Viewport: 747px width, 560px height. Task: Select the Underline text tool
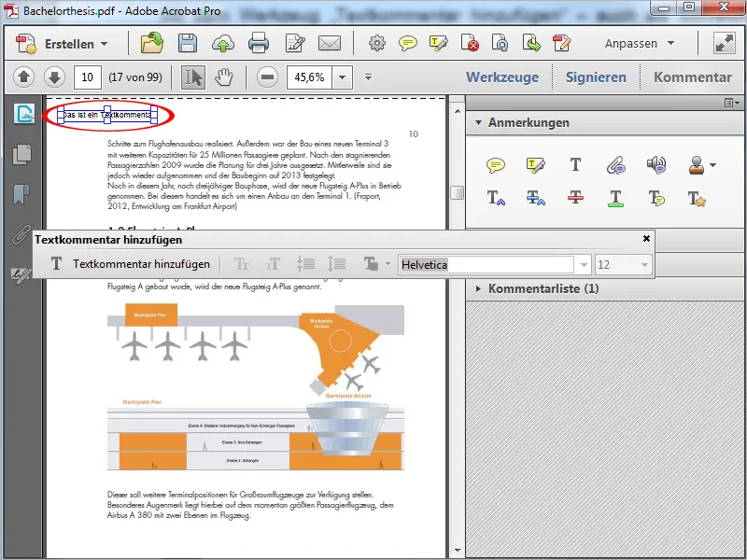click(x=613, y=198)
